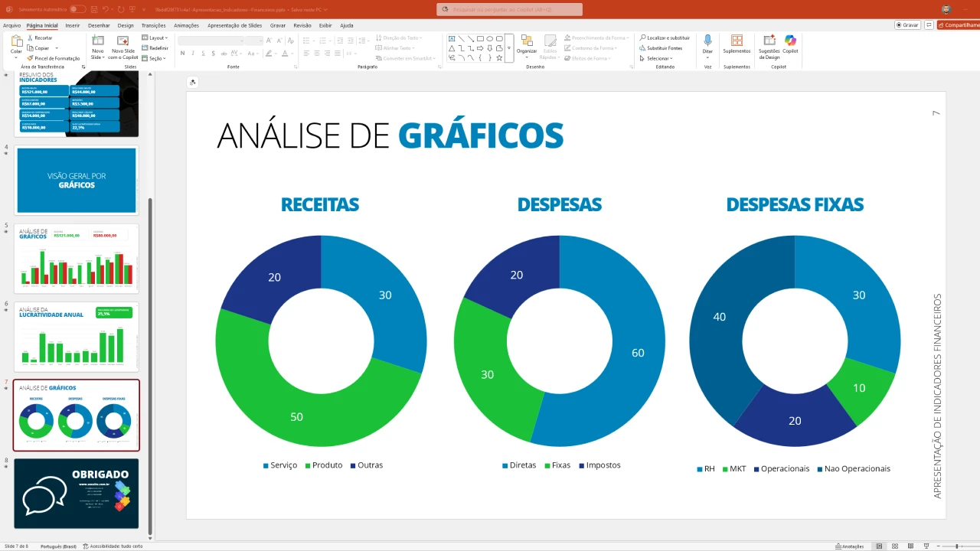Select the OBRIGADO slide 8 thumbnail
Viewport: 980px width, 551px height.
click(x=77, y=494)
